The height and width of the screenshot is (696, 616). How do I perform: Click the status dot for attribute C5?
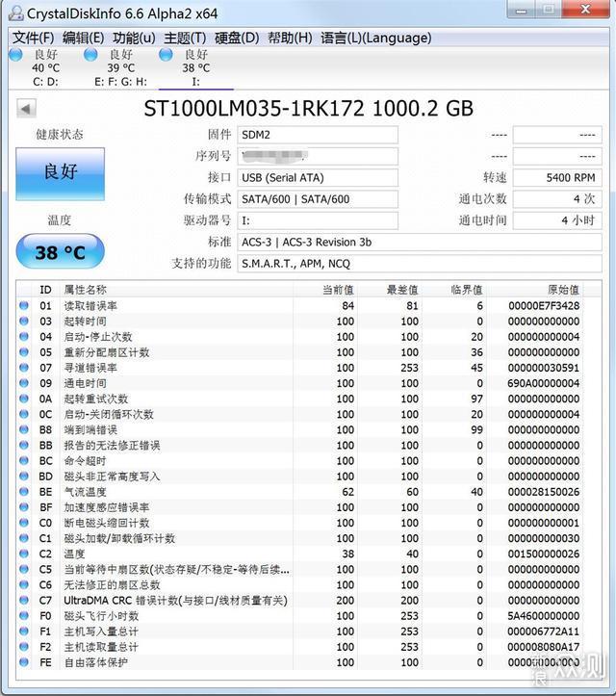pos(24,569)
